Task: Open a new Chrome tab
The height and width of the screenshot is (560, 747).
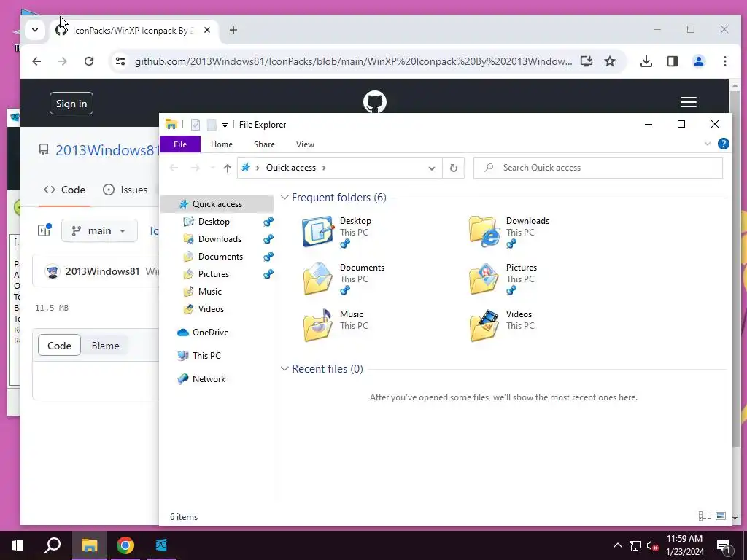Action: point(233,30)
